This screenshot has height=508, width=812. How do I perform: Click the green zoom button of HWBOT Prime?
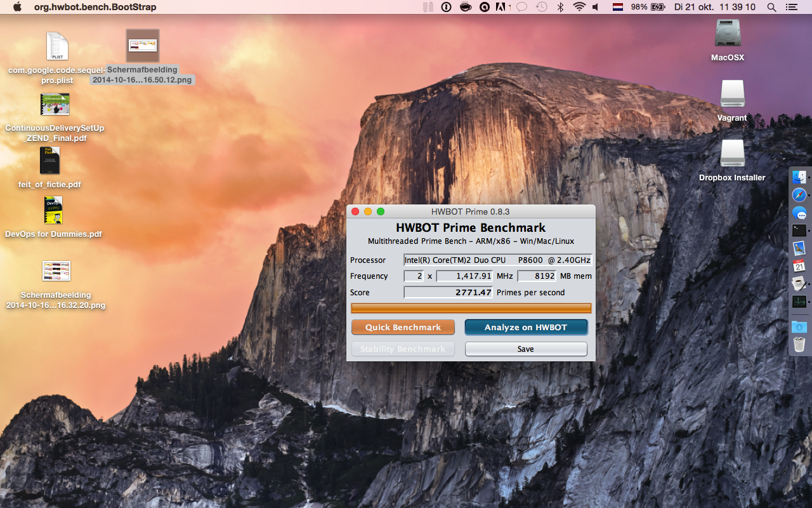pyautogui.click(x=381, y=211)
